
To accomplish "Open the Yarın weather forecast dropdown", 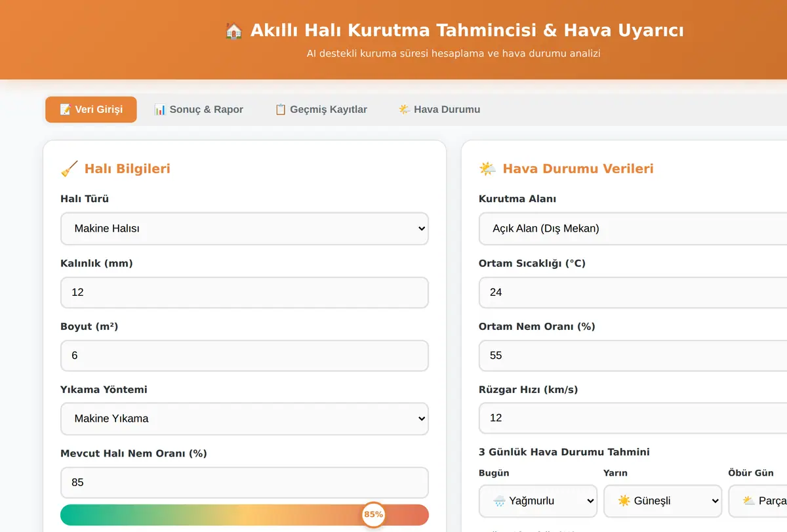I will coord(662,501).
